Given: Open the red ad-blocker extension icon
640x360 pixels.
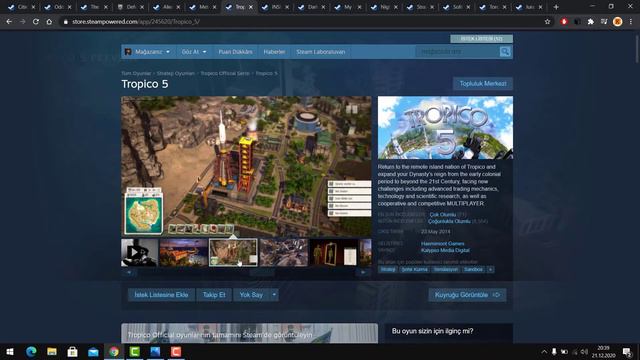Looking at the screenshot, I should [564, 22].
